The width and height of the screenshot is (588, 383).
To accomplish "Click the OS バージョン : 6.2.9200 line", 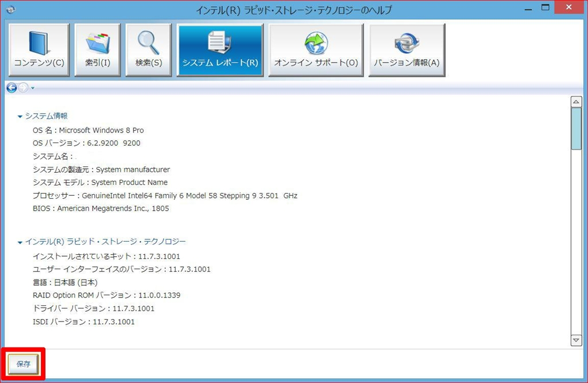I will [87, 143].
